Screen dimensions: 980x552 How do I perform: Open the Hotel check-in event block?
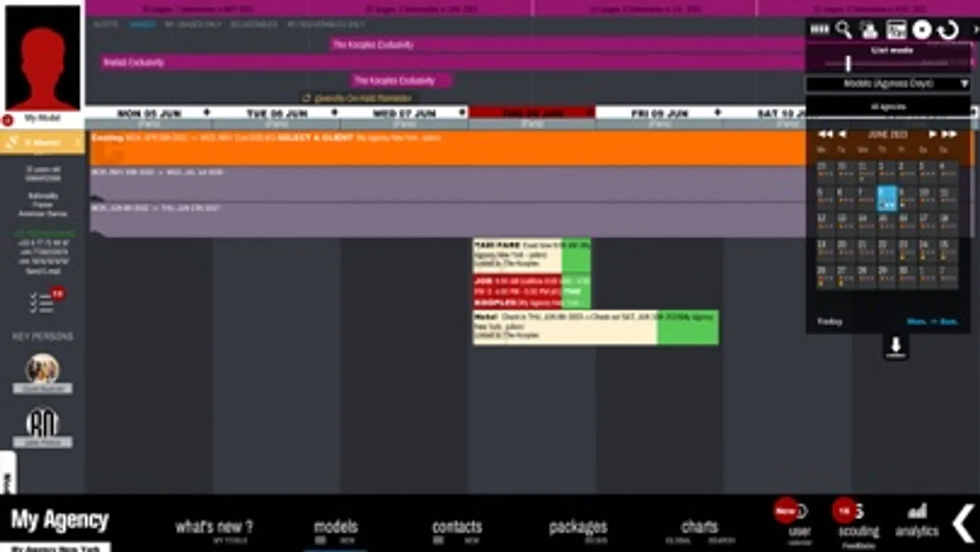595,327
